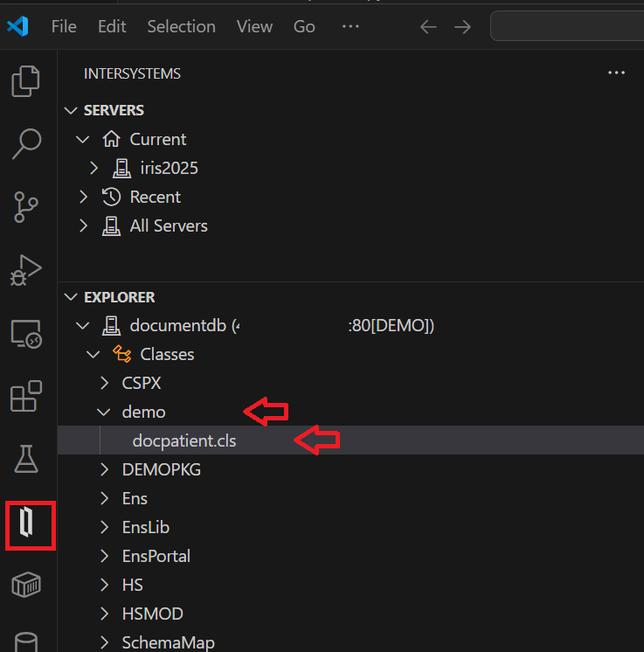Image resolution: width=644 pixels, height=652 pixels.
Task: Select the DEMOPKG label
Action: (x=162, y=469)
